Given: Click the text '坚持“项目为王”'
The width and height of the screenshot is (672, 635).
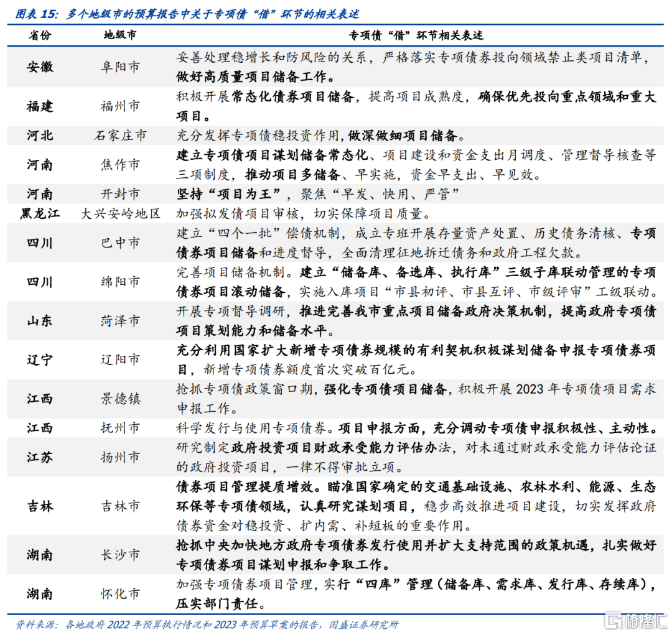Looking at the screenshot, I should click(229, 194).
